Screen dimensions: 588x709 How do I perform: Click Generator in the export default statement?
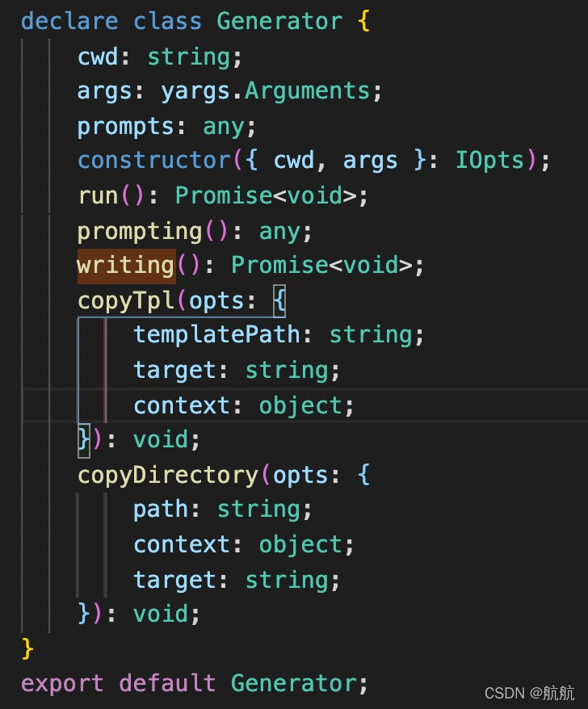pyautogui.click(x=293, y=683)
